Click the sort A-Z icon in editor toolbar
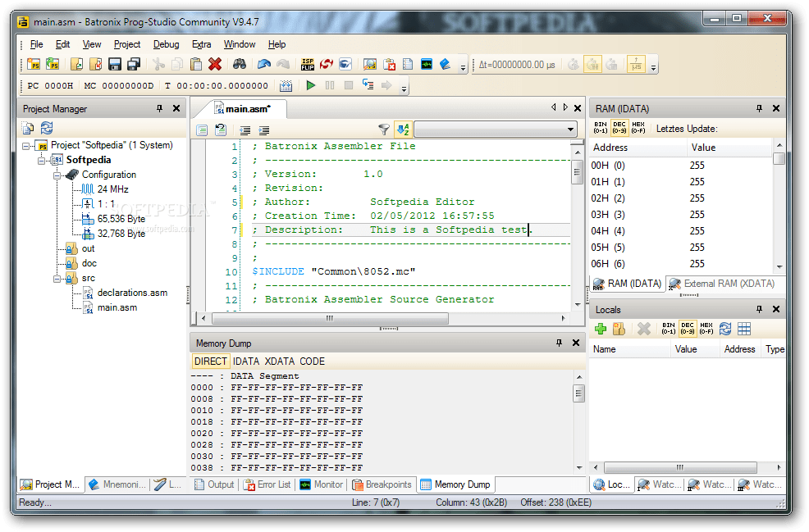This screenshot has height=532, width=809. click(403, 130)
